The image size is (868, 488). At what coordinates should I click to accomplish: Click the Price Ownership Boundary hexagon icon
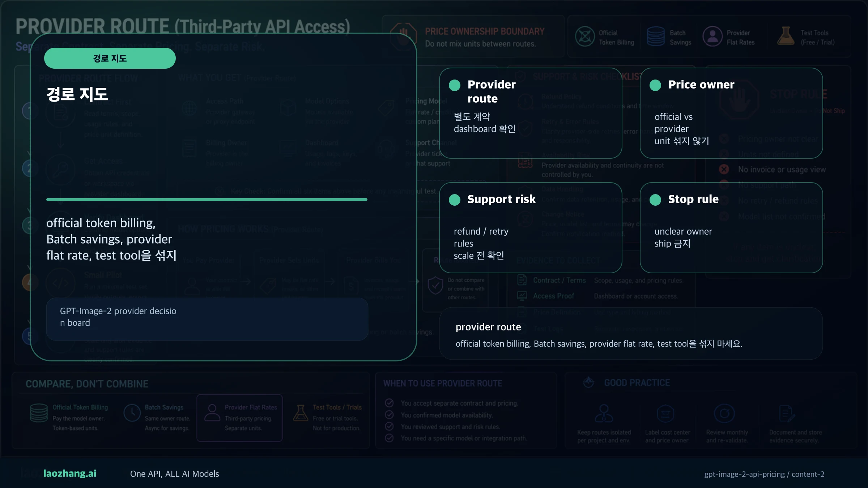coord(403,37)
